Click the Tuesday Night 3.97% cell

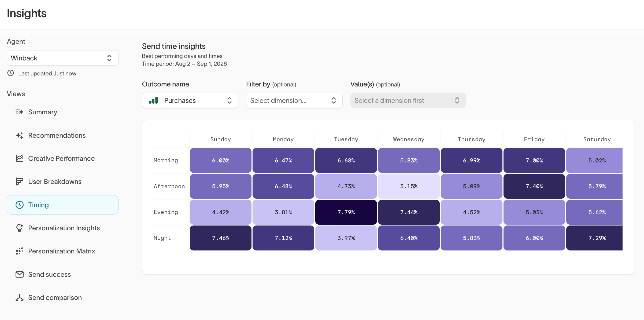point(346,238)
